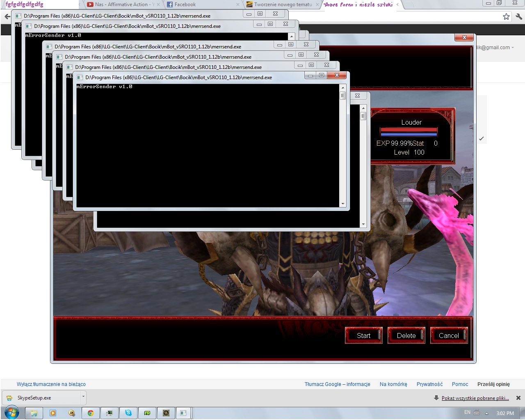Click the Cancel button in the game
The height and width of the screenshot is (420, 525).
pos(449,336)
